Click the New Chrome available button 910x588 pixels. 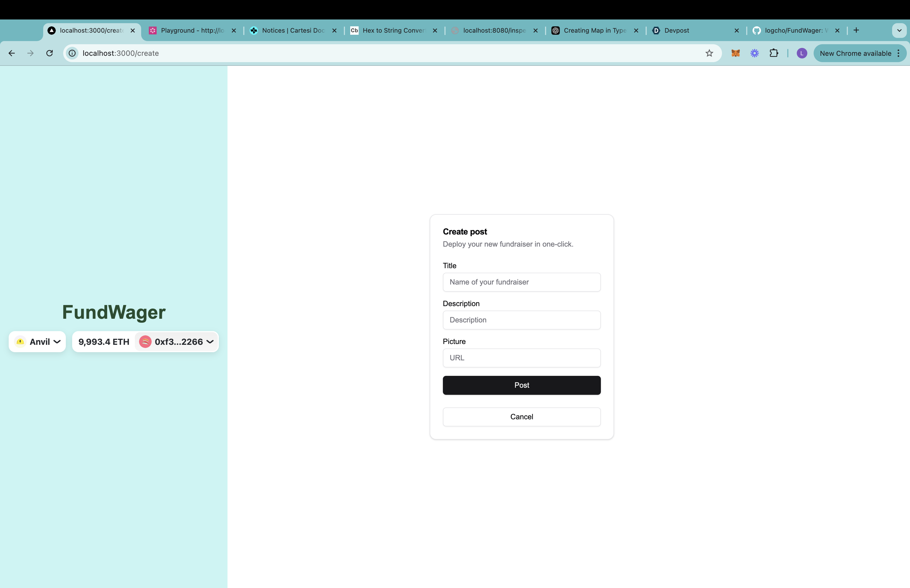pyautogui.click(x=855, y=53)
